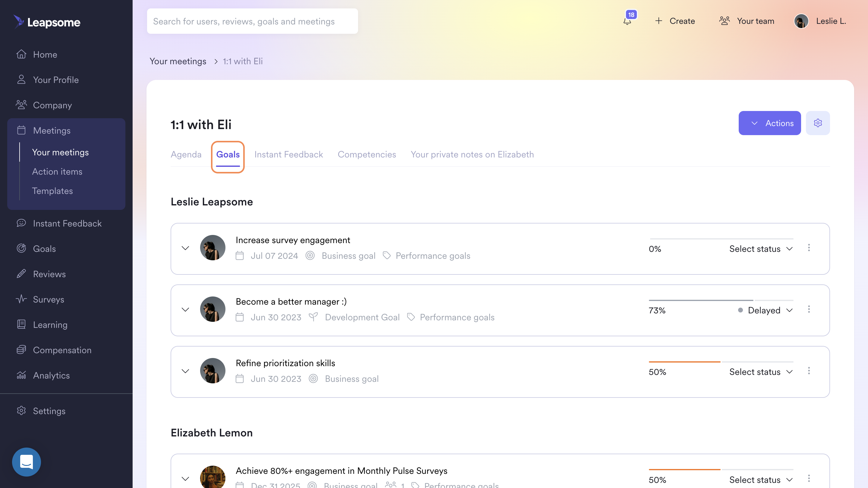Click the Surveys pulse icon
The height and width of the screenshot is (488, 868).
point(21,299)
